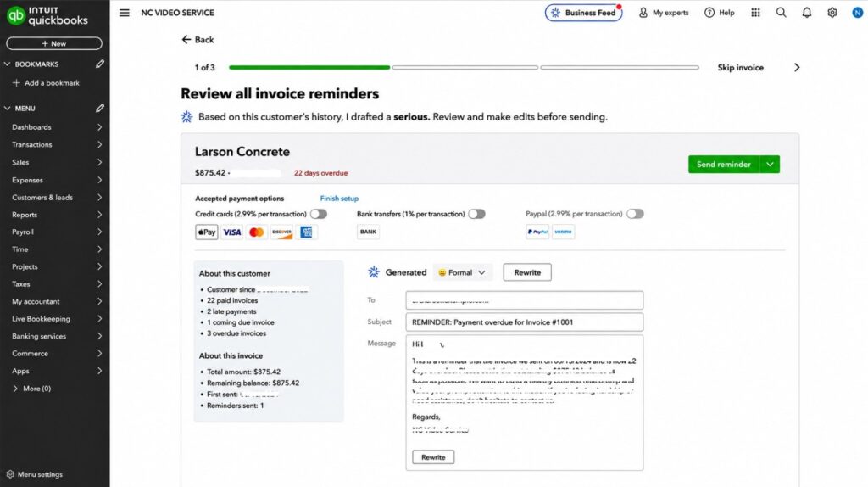Open Banking services menu item
This screenshot has width=868, height=487.
pyautogui.click(x=55, y=336)
